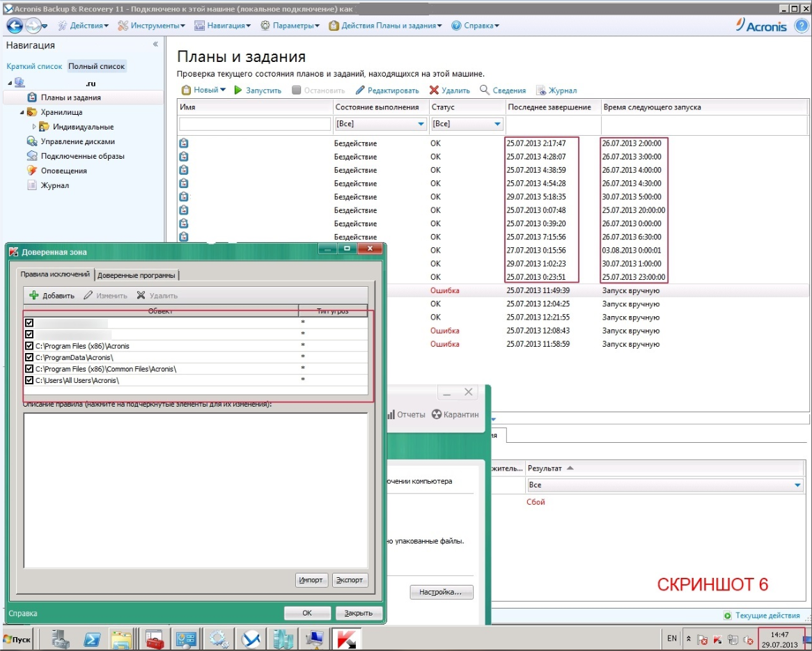
Task: Click the Quarantine (Карантин) icon
Action: tap(437, 414)
